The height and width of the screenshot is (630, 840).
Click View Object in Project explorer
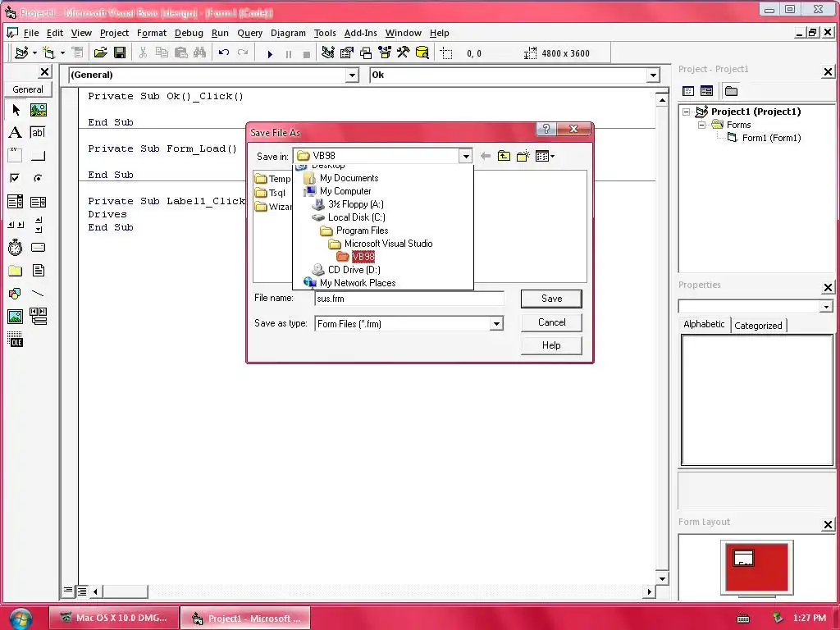706,91
